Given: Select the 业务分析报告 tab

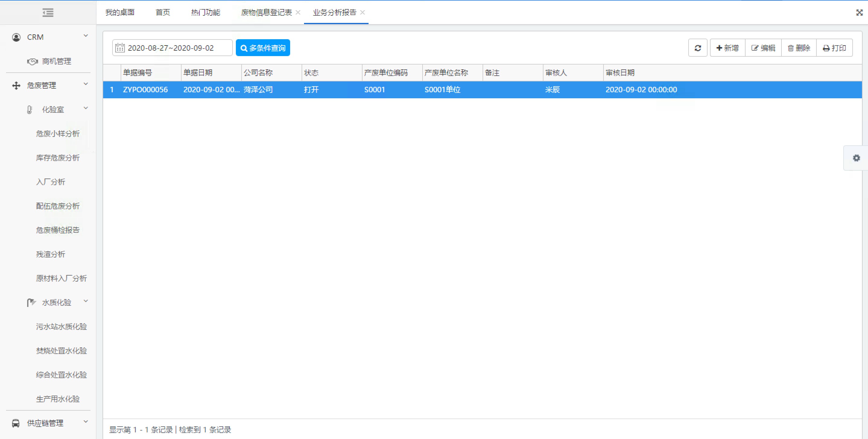Looking at the screenshot, I should click(x=334, y=12).
